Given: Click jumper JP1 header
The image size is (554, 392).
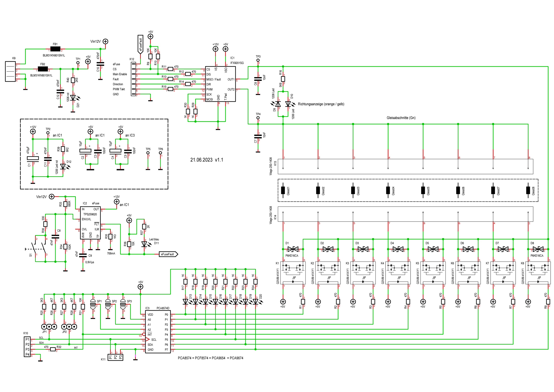Looking at the screenshot, I should [x=49, y=327].
